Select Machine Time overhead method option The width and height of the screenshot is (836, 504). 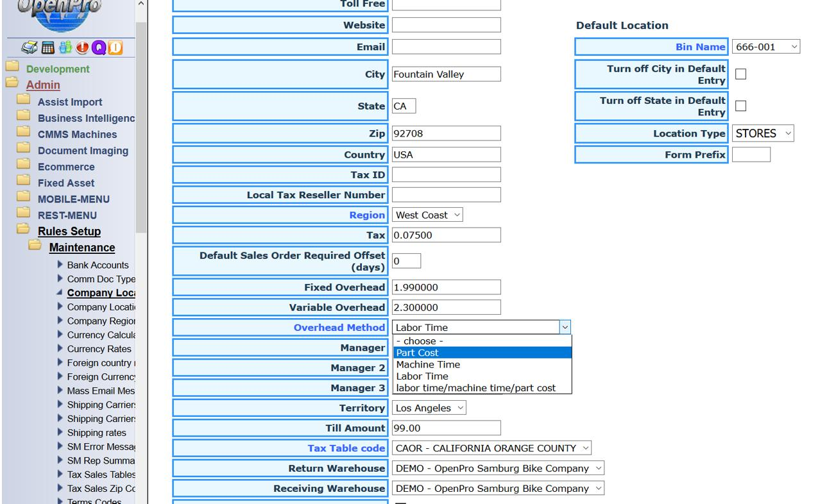coord(428,365)
